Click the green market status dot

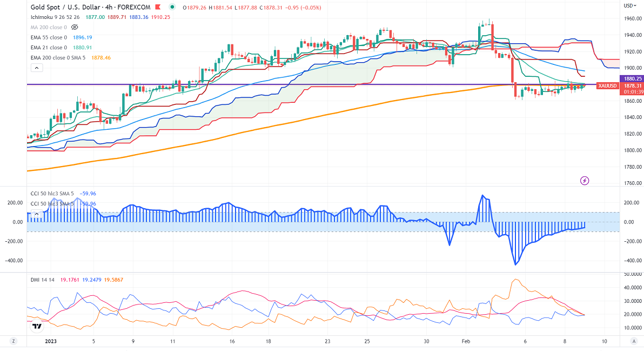[172, 7]
